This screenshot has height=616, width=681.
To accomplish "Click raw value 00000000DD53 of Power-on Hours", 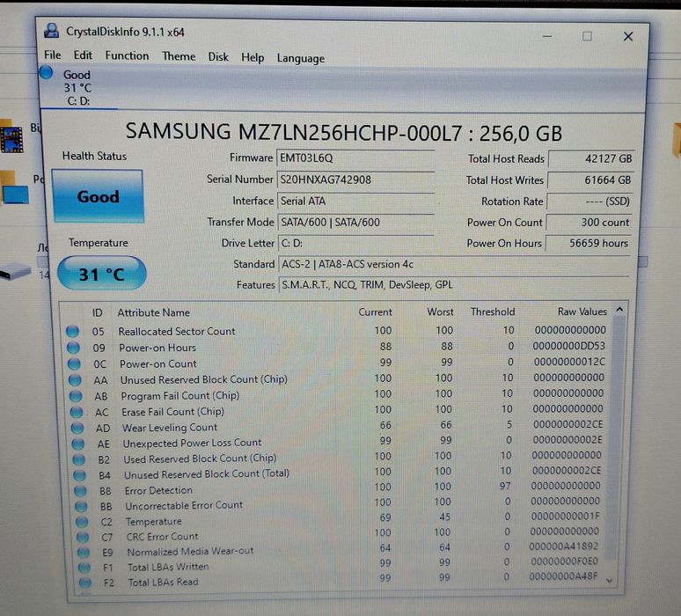I will [568, 346].
